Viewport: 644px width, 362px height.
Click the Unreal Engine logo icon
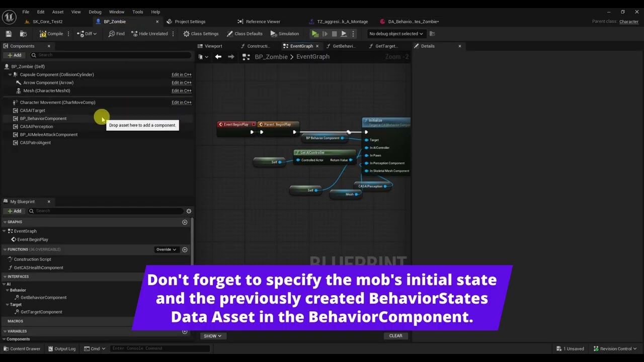tap(9, 17)
